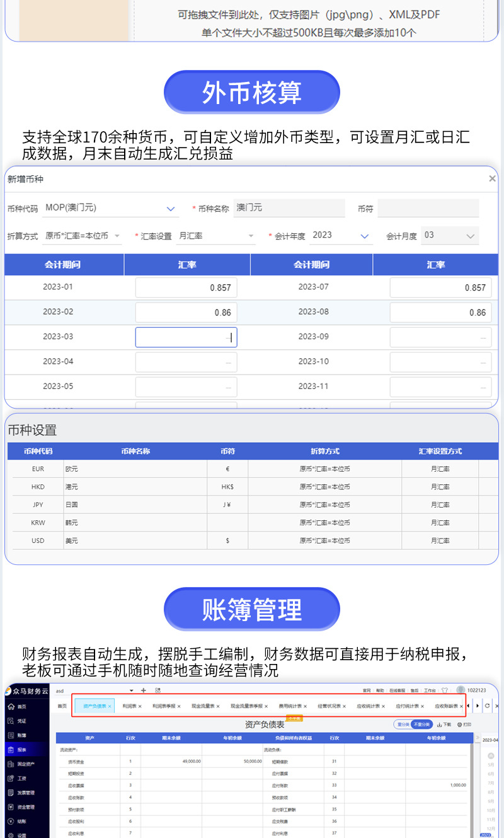Close the 新增币种 dialog
This screenshot has height=838, width=504.
tap(492, 179)
